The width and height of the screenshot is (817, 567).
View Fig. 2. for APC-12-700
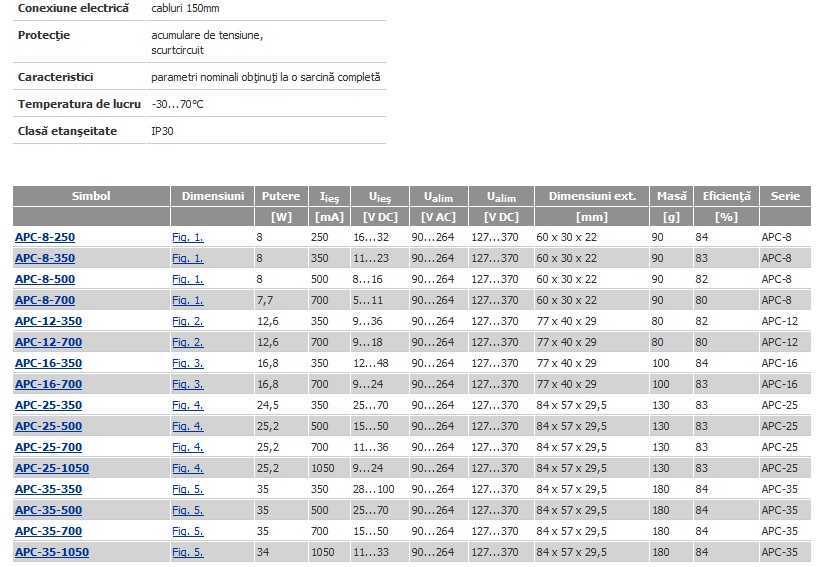[x=188, y=342]
